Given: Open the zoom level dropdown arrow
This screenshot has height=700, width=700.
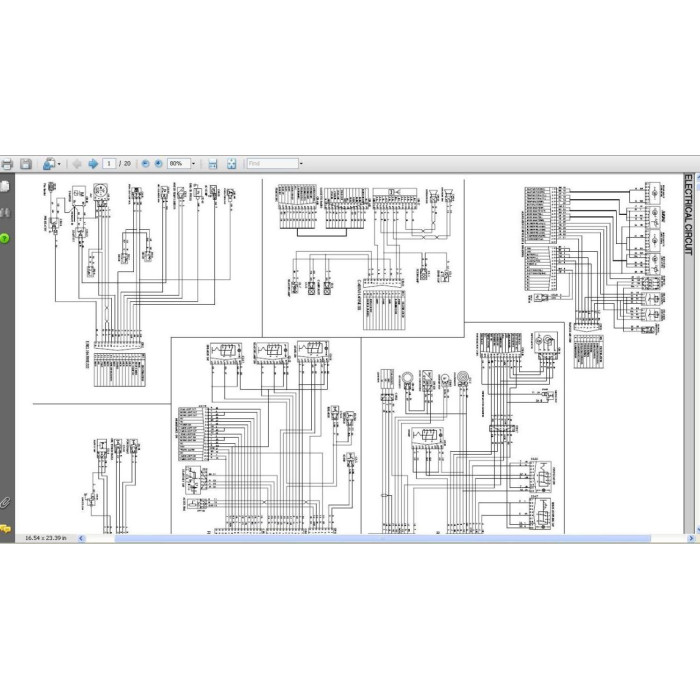Looking at the screenshot, I should [193, 164].
